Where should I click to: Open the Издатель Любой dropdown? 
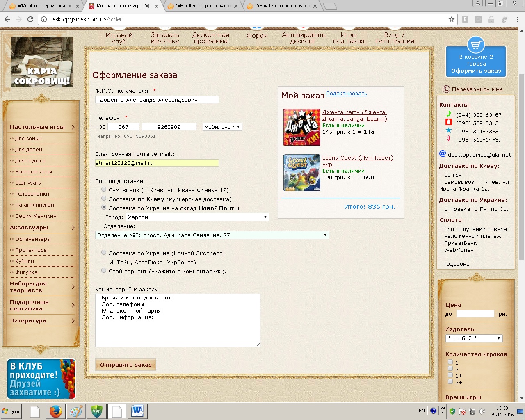(474, 338)
